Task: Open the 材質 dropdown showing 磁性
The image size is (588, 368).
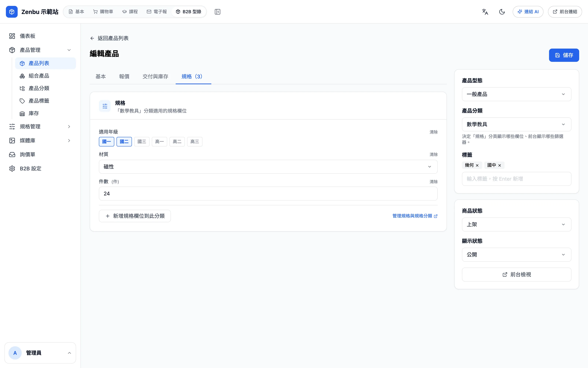Action: click(268, 167)
